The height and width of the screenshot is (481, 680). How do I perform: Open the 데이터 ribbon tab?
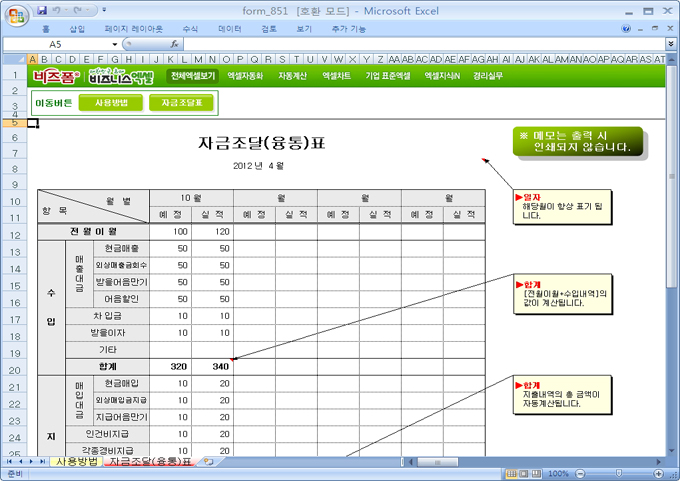(x=230, y=29)
